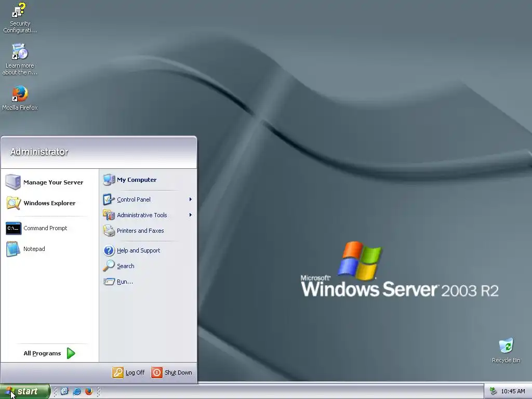Choose Printers and Faxes label
This screenshot has width=532, height=399.
point(140,230)
